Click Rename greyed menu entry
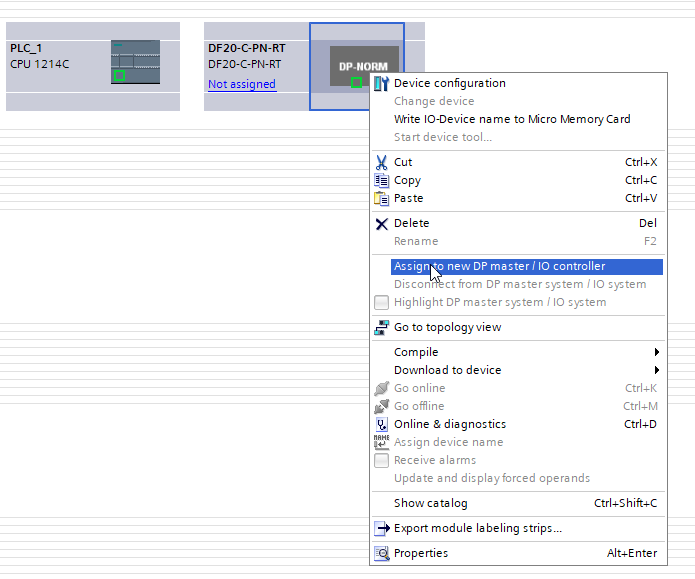Viewport: 695px width, 579px height. point(416,242)
